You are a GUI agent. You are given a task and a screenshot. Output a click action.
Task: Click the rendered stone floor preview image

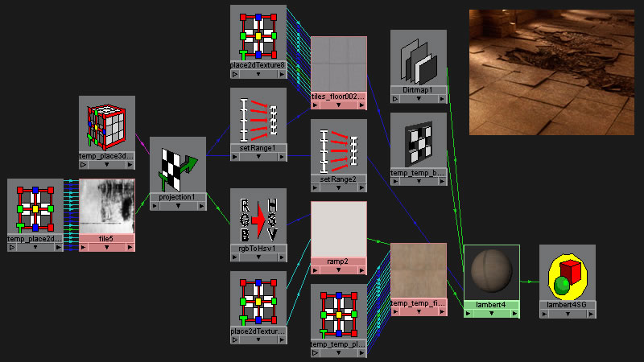[x=551, y=72]
